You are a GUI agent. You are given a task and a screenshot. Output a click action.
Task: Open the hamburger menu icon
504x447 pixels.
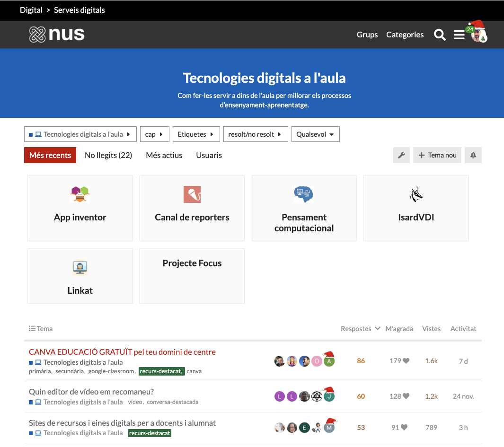pos(459,35)
